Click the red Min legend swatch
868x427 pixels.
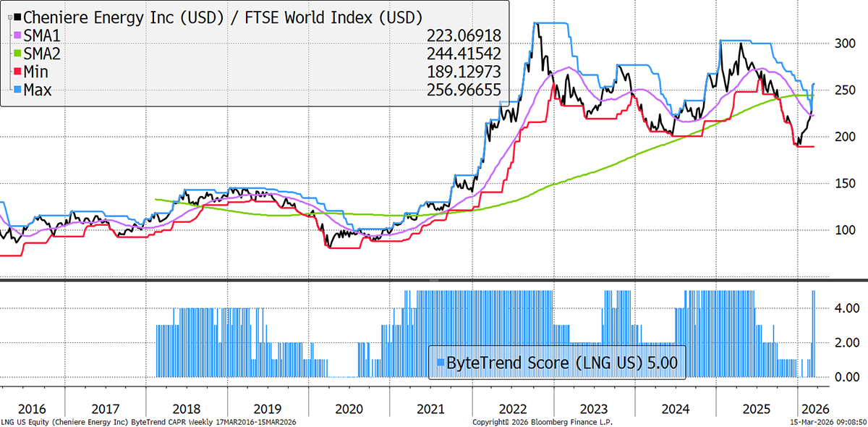pos(17,72)
